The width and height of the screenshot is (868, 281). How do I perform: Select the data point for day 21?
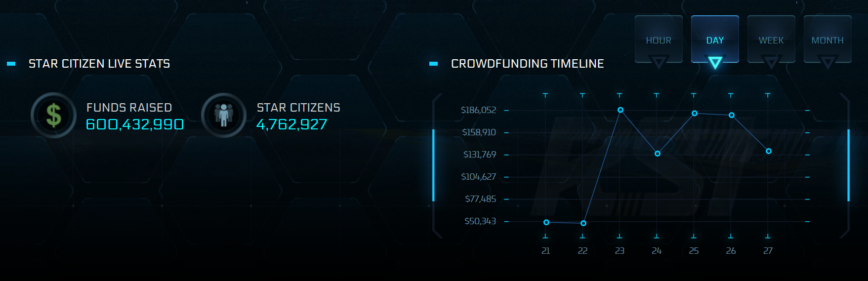click(x=546, y=222)
